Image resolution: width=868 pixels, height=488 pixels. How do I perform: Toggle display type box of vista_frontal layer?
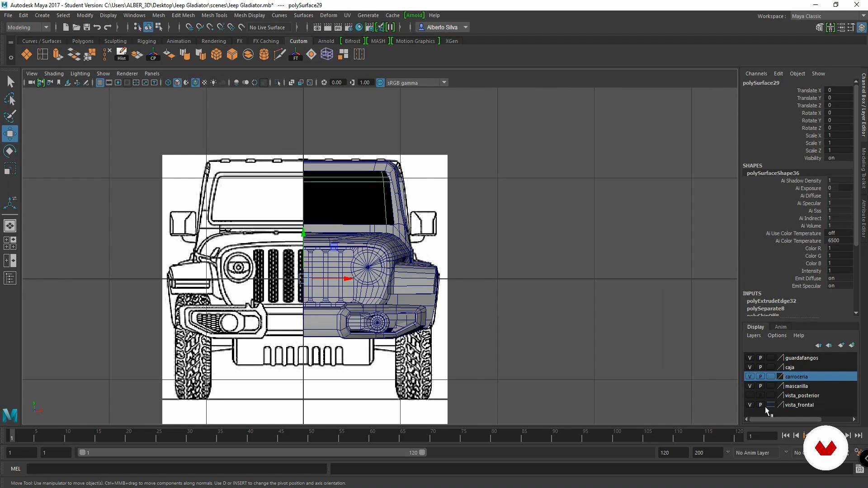coord(771,405)
